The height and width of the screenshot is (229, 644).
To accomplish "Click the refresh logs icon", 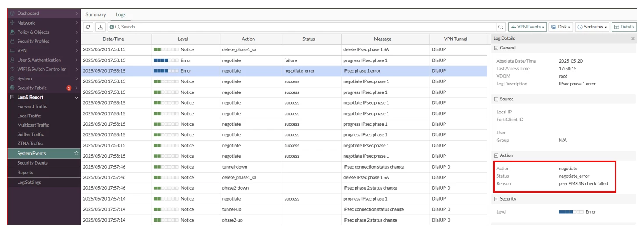I will point(89,27).
